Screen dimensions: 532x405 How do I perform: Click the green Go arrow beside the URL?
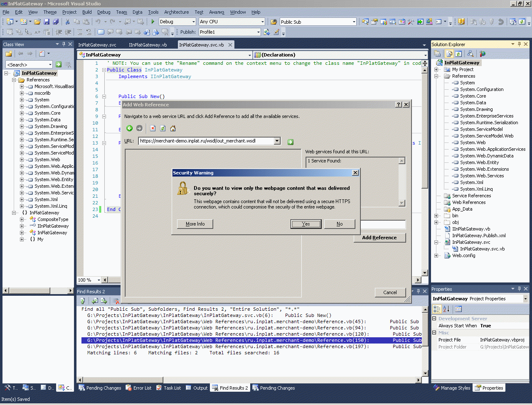click(x=291, y=142)
